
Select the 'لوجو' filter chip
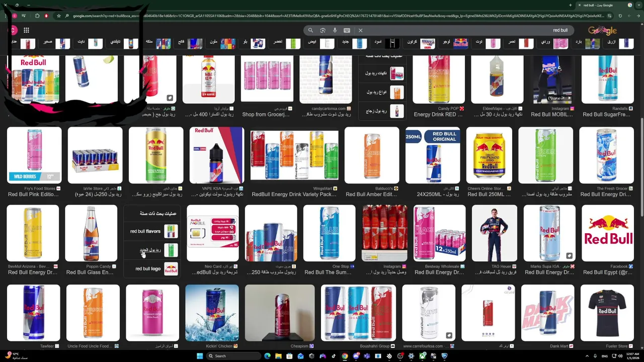pyautogui.click(x=453, y=43)
